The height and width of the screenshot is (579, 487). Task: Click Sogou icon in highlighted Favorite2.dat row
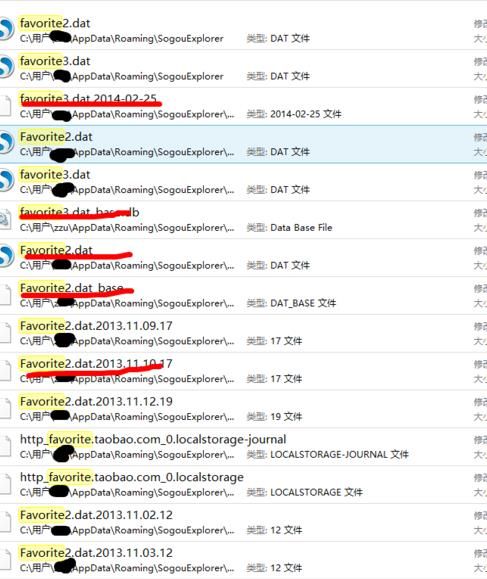tap(6, 143)
